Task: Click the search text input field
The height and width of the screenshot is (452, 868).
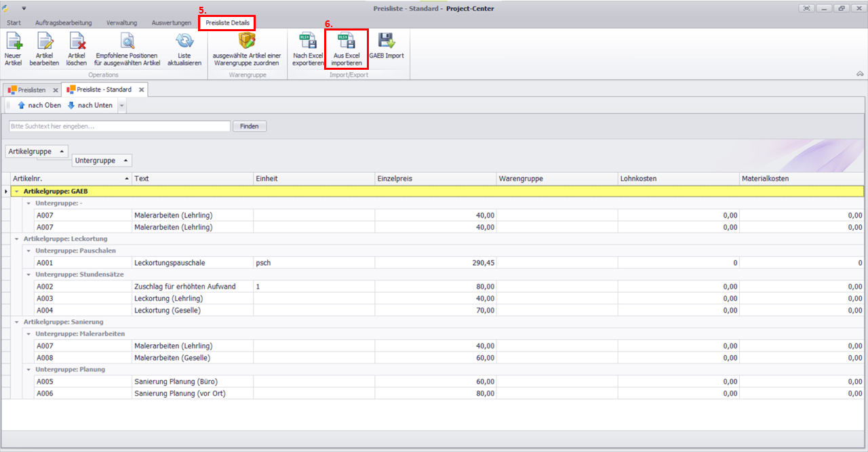Action: 119,126
